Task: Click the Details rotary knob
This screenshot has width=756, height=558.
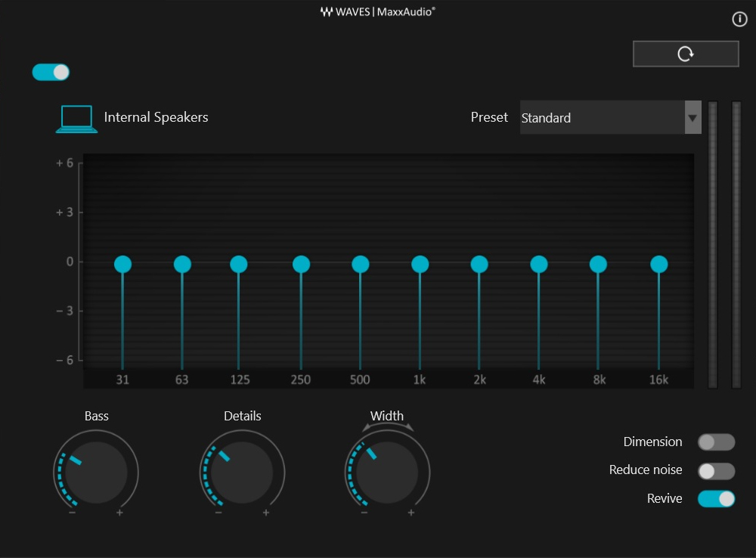Action: 242,473
